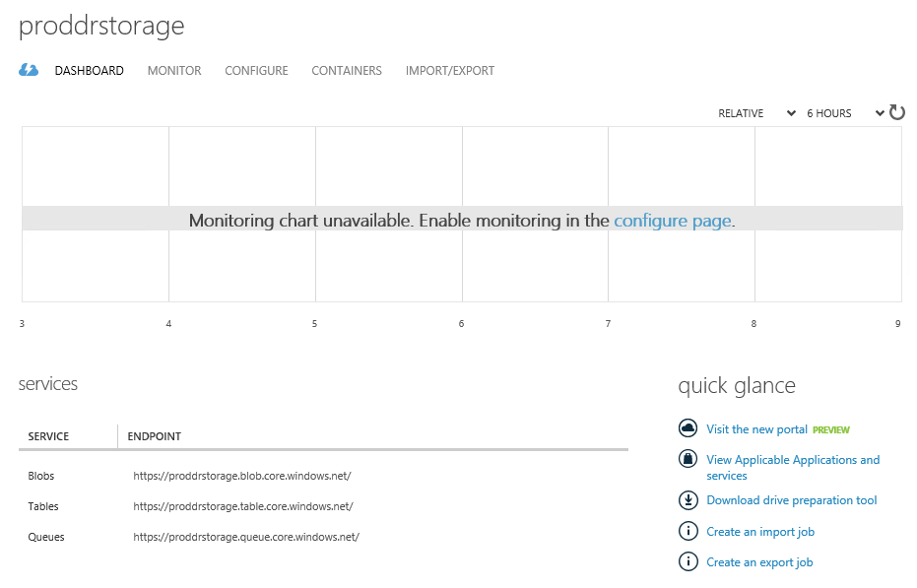Visit the new portal link

[756, 429]
